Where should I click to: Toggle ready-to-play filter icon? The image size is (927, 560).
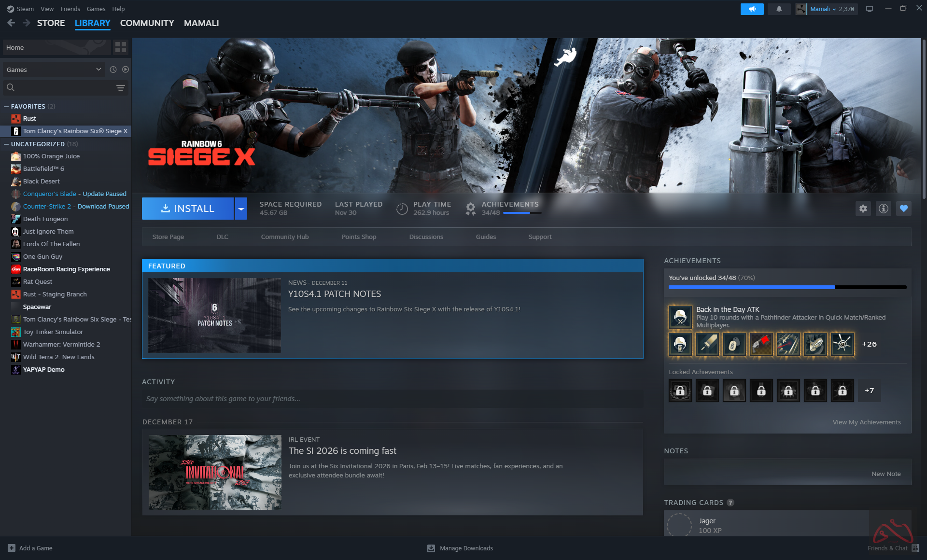point(126,70)
